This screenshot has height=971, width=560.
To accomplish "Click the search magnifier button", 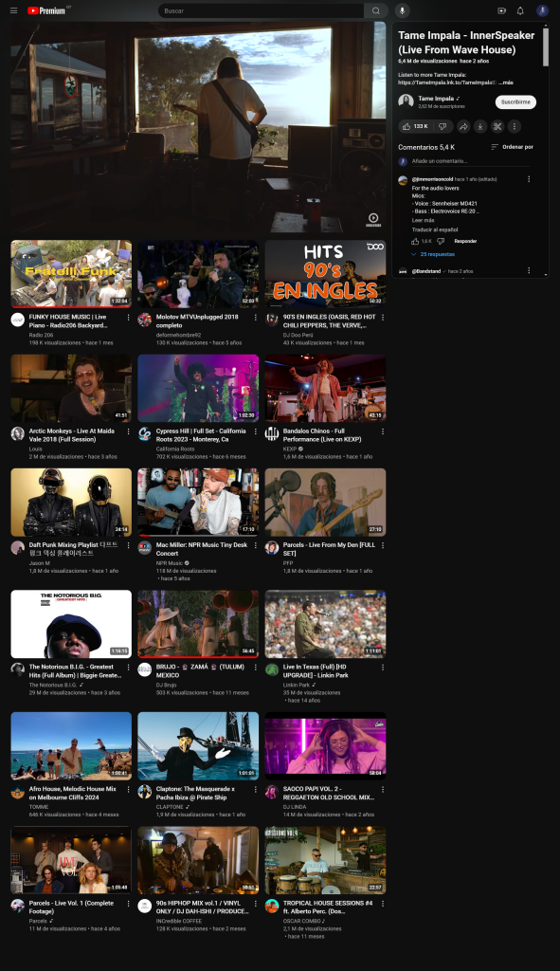I will click(x=375, y=10).
